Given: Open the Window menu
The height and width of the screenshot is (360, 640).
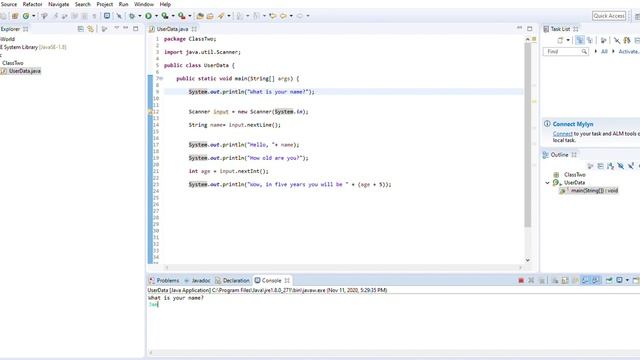Looking at the screenshot, I should [144, 4].
